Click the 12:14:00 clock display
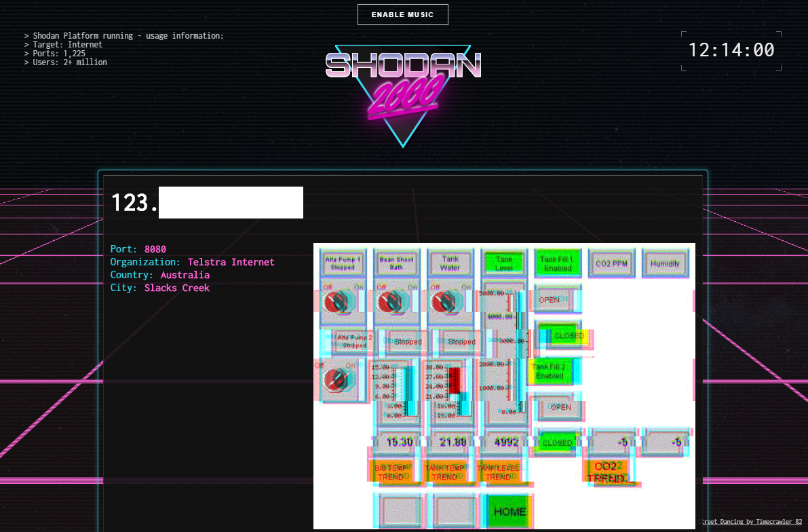The width and height of the screenshot is (808, 532). [731, 50]
